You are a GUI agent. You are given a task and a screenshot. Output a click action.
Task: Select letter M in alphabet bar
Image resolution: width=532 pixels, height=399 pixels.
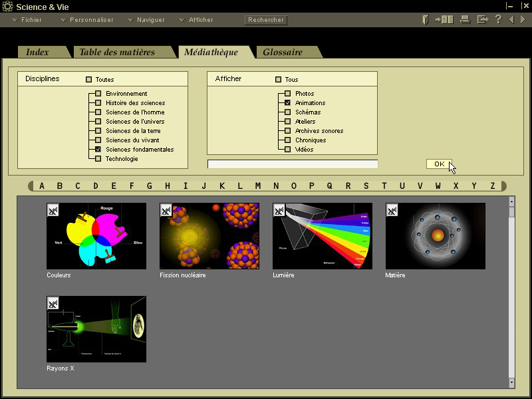[x=258, y=186]
